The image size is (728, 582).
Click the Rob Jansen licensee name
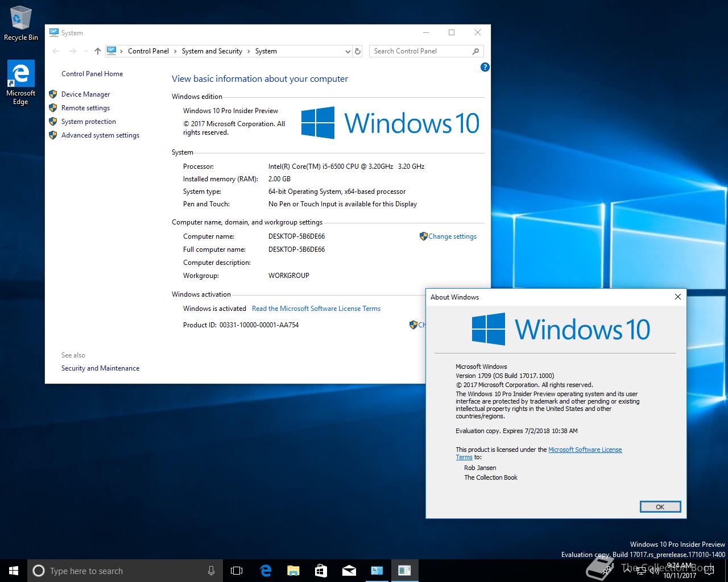[480, 468]
